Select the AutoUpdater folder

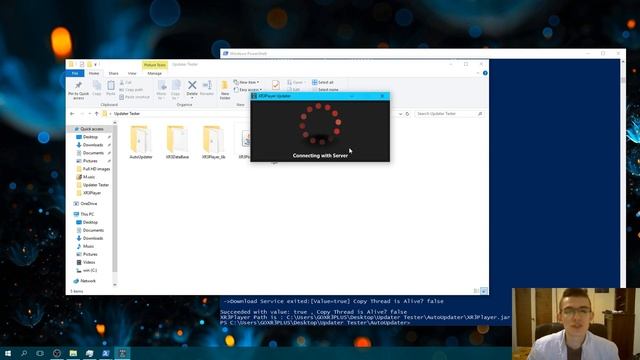[141, 142]
